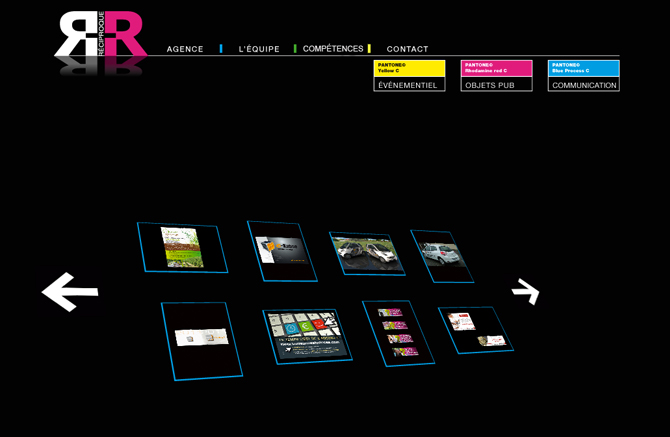Open the bottom-left white banner thumbnail
The image size is (670, 437).
[201, 340]
